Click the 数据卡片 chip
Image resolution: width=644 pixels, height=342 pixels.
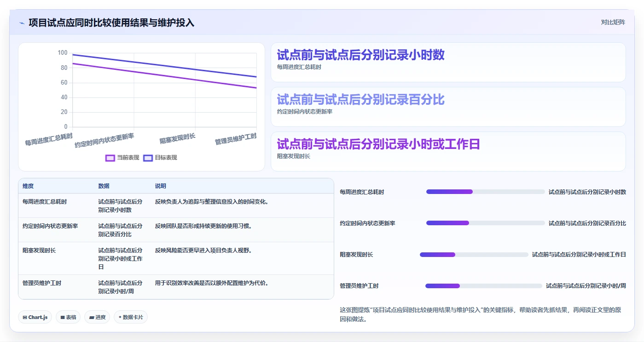131,317
